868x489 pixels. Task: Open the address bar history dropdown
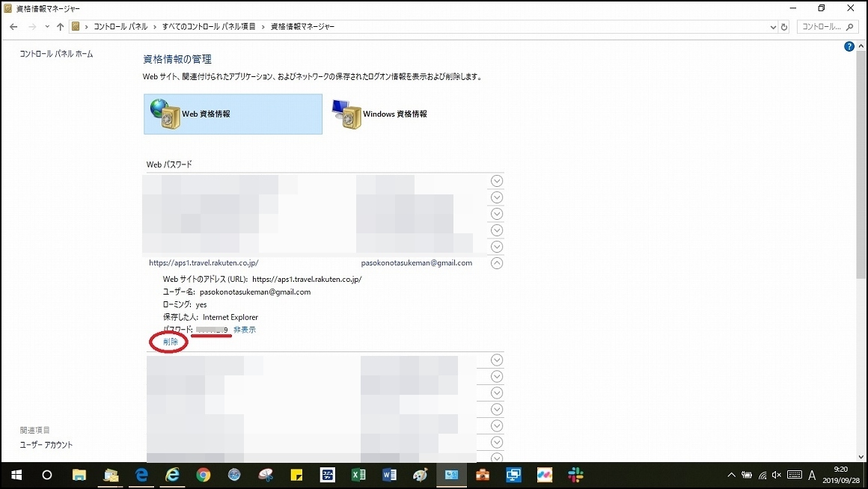point(773,27)
